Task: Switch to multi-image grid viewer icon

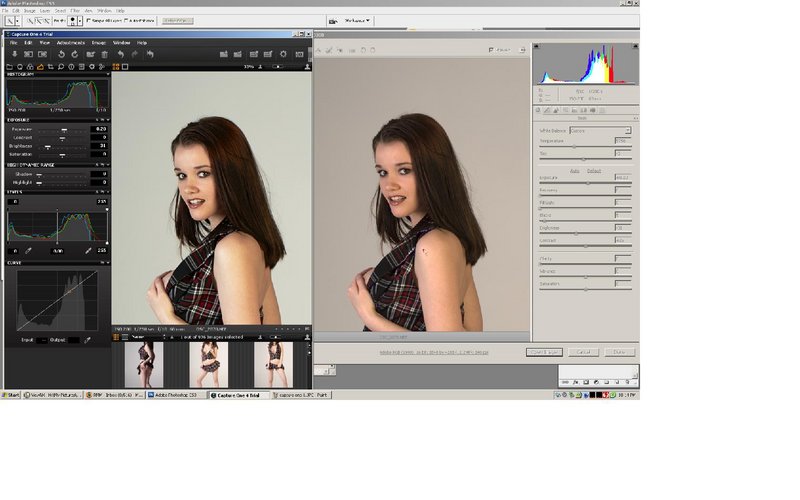Action: [x=115, y=67]
